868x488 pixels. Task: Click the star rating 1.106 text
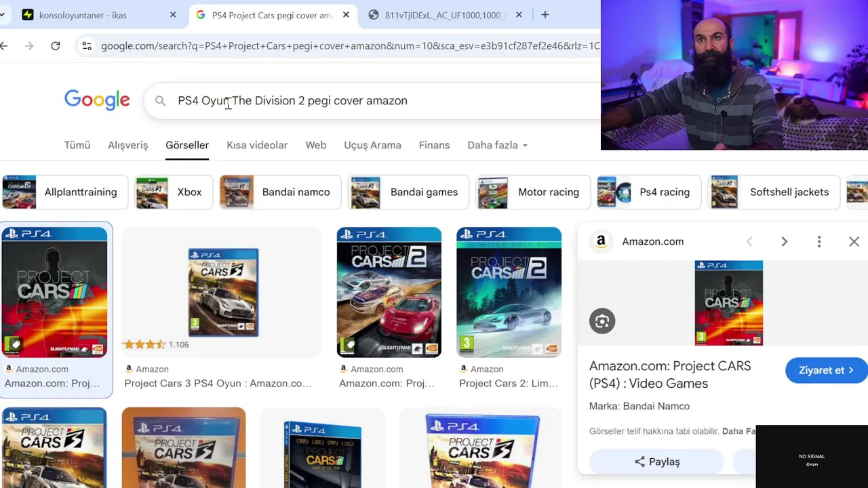pos(178,344)
